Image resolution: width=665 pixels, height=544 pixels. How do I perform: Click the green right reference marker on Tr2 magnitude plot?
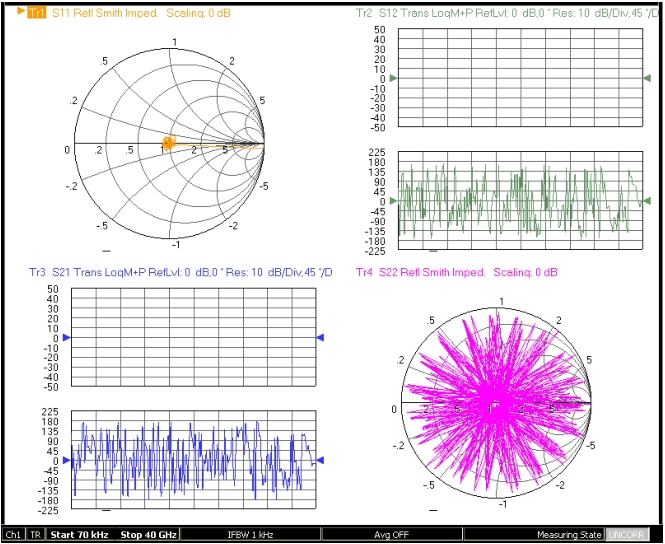[x=647, y=78]
